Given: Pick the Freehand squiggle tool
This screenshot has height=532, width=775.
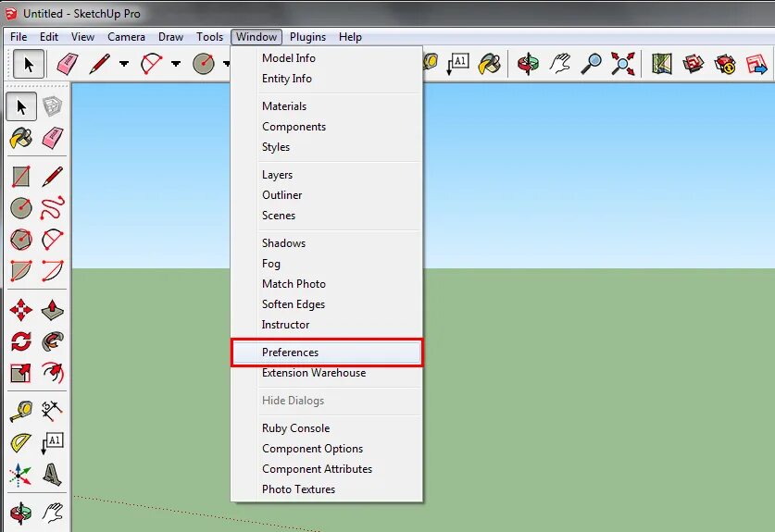Looking at the screenshot, I should pyautogui.click(x=53, y=207).
